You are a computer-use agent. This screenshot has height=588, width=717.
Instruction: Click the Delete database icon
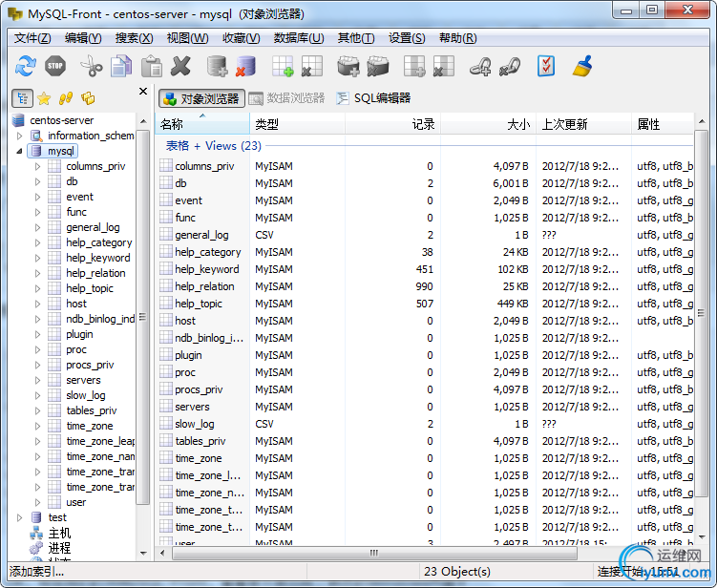(246, 66)
